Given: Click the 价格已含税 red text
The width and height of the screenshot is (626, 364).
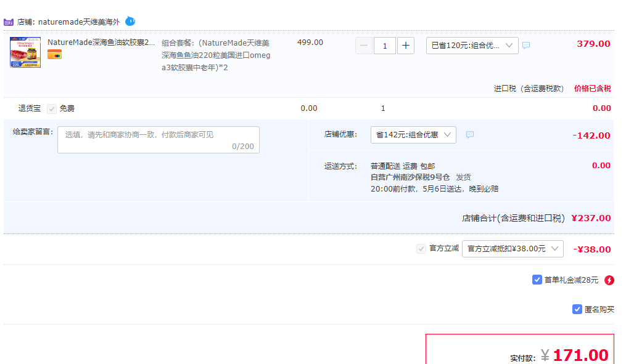Looking at the screenshot, I should pos(593,89).
